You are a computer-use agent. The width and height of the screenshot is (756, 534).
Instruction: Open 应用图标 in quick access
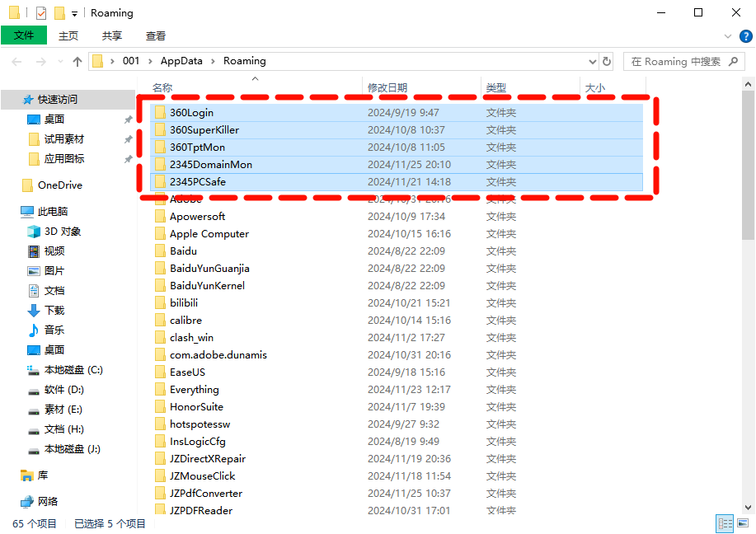[64, 159]
